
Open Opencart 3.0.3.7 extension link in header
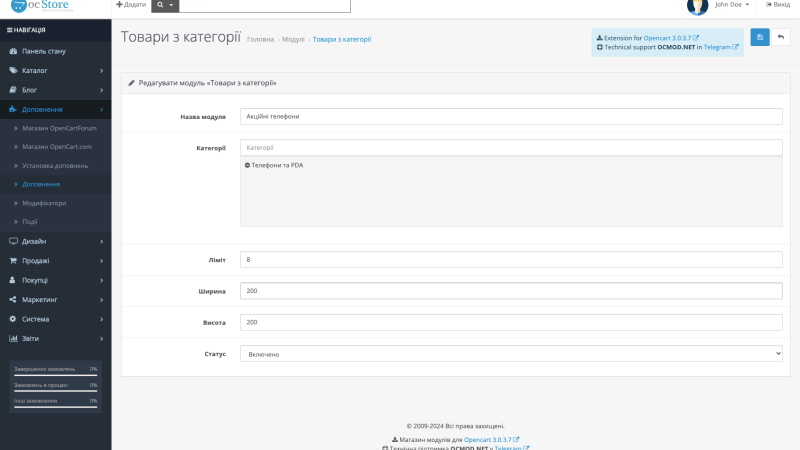671,38
